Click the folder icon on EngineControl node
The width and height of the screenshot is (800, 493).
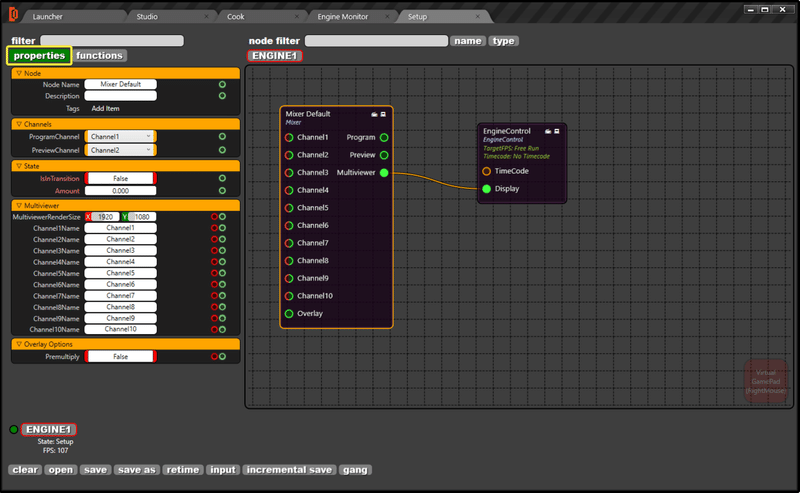[x=548, y=132]
